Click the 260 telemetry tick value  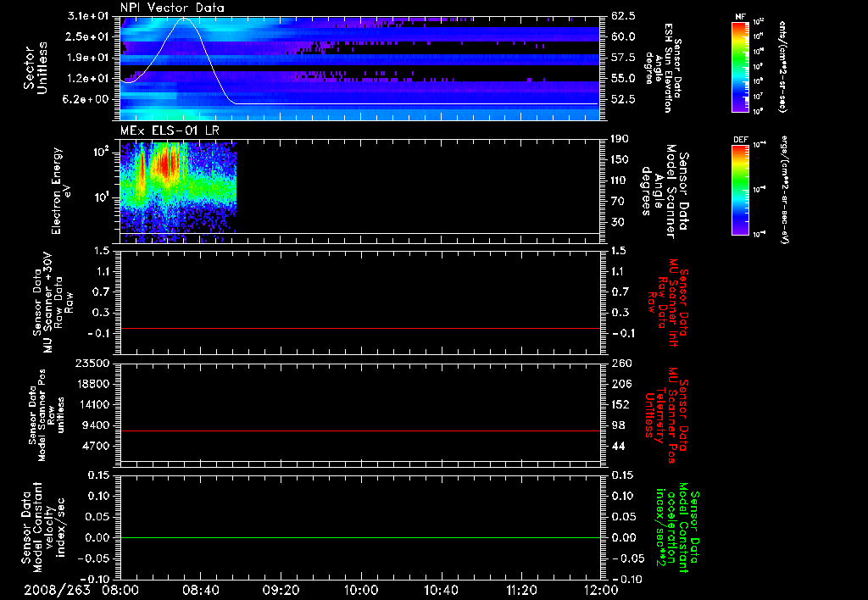coord(621,363)
